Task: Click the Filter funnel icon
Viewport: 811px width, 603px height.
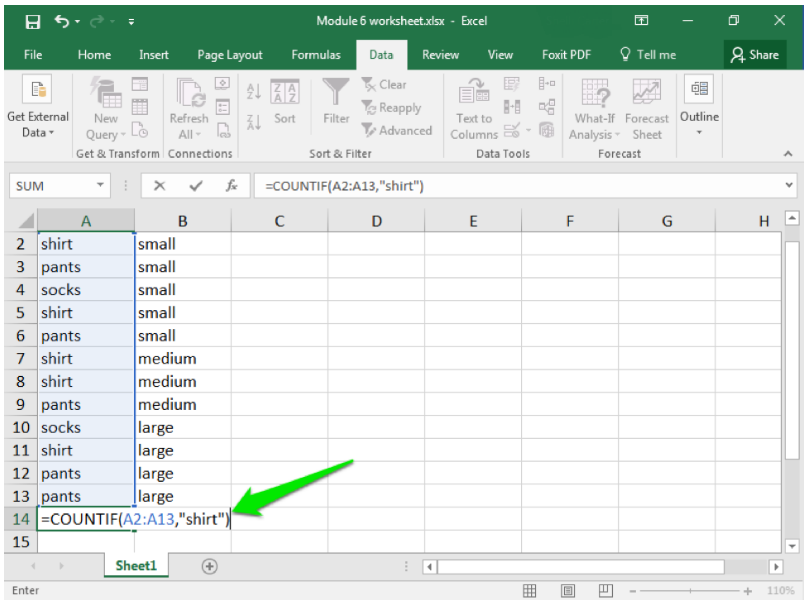Action: [x=336, y=95]
